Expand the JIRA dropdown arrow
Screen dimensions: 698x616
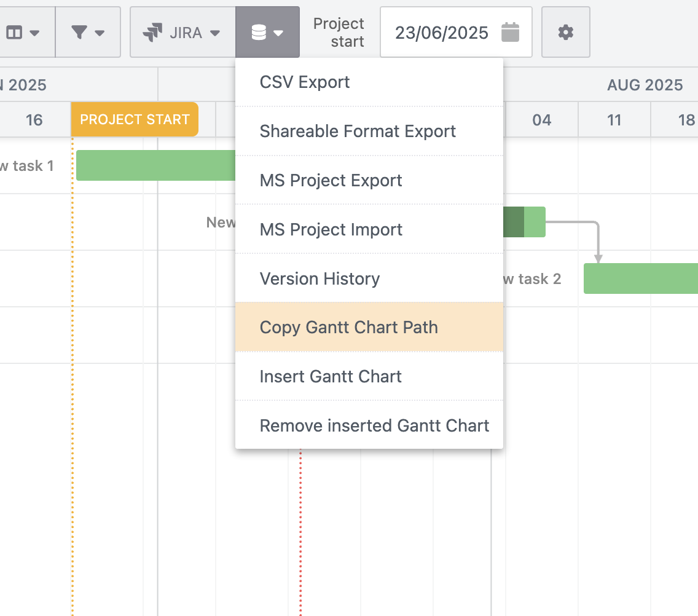(215, 33)
